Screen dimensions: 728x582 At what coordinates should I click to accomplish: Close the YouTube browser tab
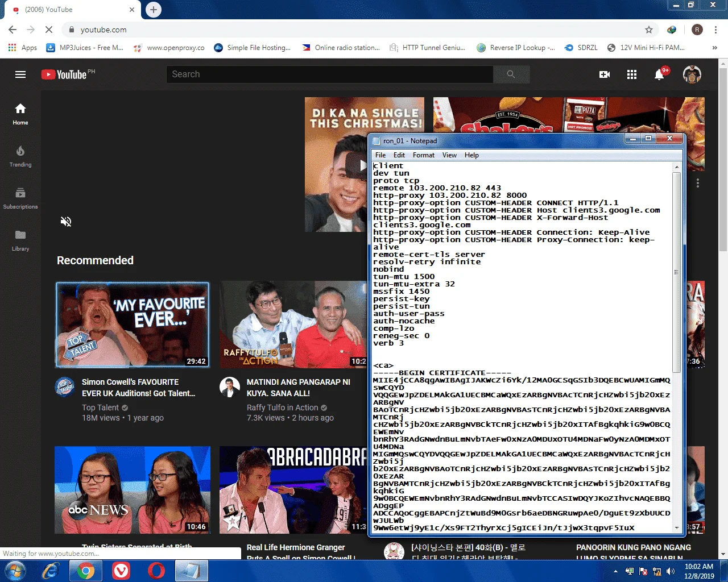click(x=132, y=10)
